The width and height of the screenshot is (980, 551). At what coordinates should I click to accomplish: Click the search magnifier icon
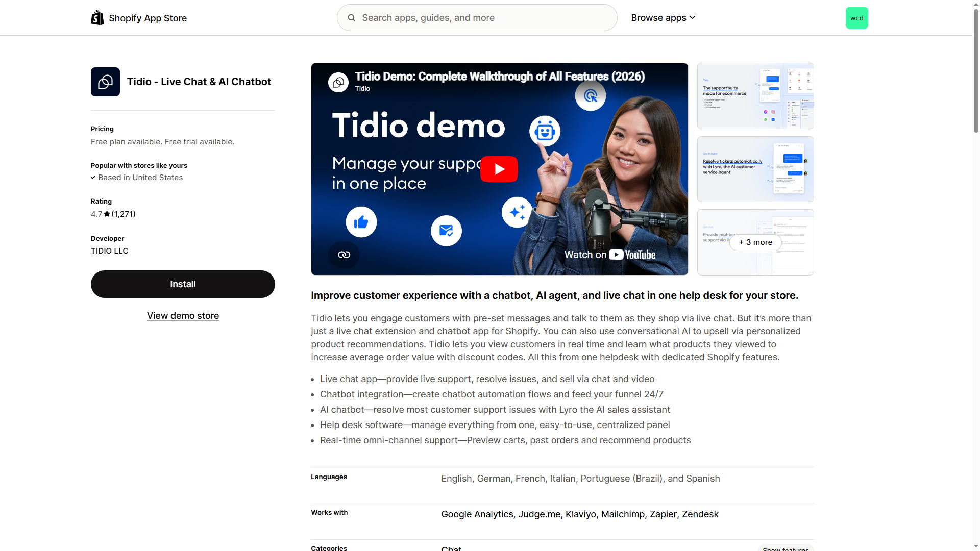click(x=352, y=18)
